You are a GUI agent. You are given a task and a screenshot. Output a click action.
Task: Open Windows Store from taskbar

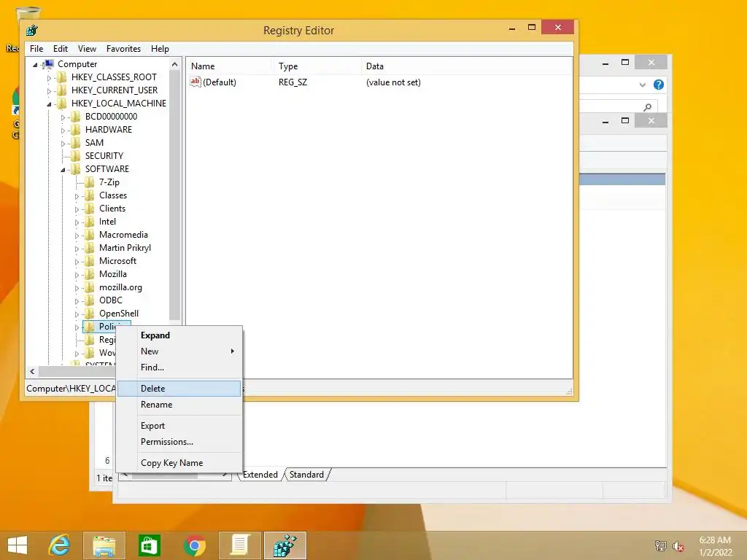tap(149, 545)
